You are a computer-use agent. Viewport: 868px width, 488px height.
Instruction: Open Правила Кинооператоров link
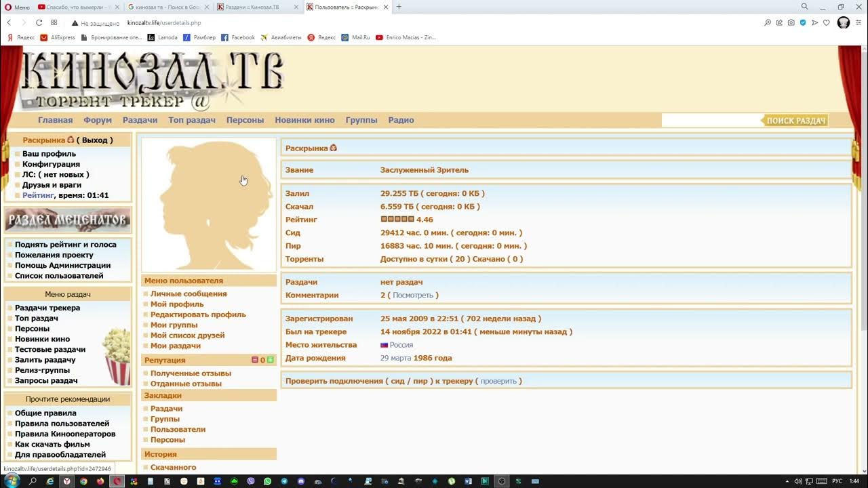tap(65, 434)
